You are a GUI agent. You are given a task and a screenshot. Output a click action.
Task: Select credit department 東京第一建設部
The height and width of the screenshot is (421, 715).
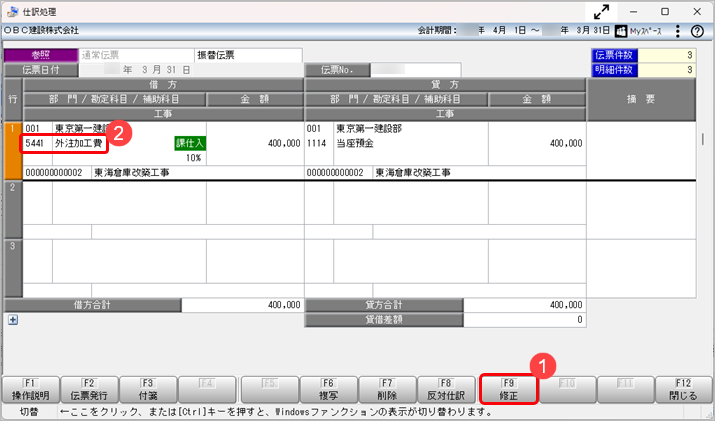[369, 129]
